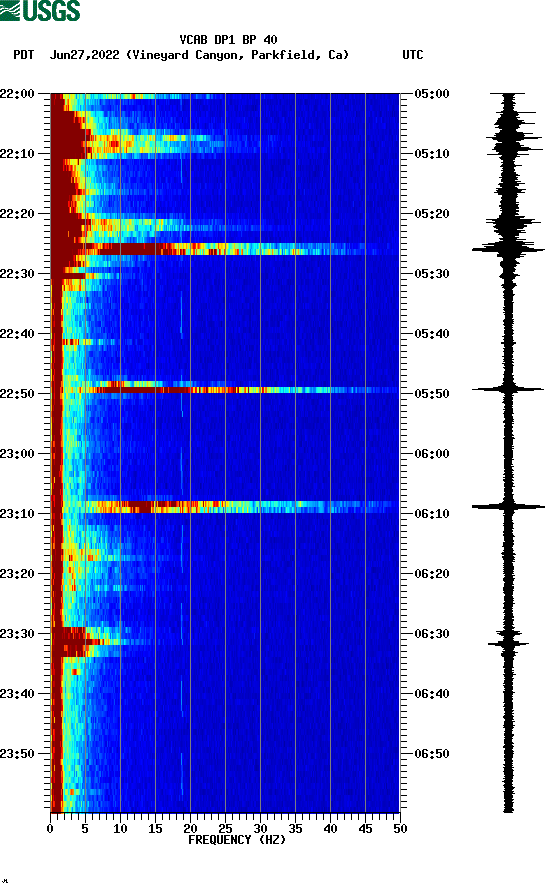This screenshot has height=892, width=552.
Task: Click the FREQUENCY (HZ) axis title
Action: pos(237,840)
